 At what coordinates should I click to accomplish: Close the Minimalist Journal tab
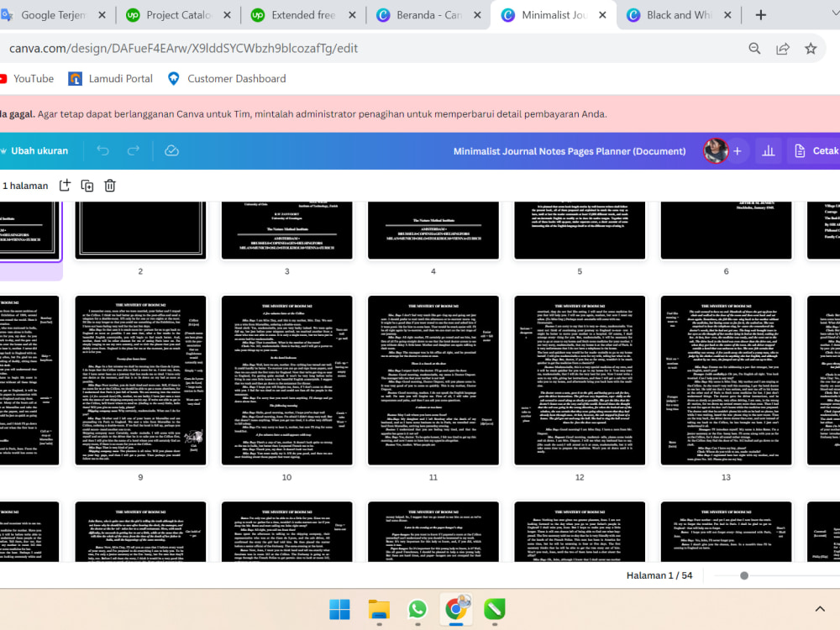click(602, 15)
